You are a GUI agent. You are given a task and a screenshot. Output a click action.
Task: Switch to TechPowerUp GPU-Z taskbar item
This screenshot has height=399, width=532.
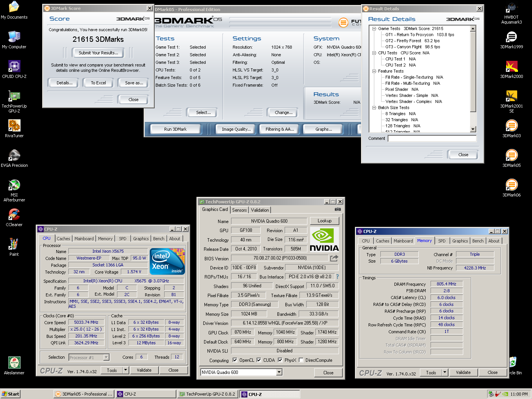(x=207, y=394)
